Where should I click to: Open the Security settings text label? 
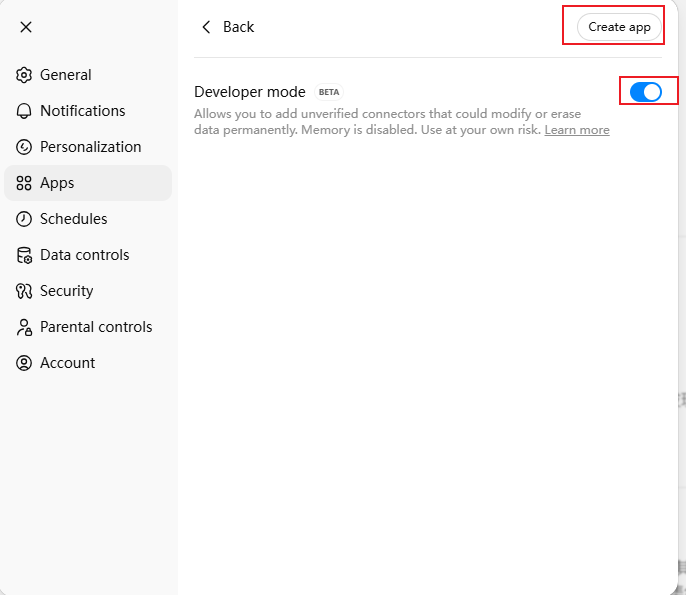pos(66,291)
